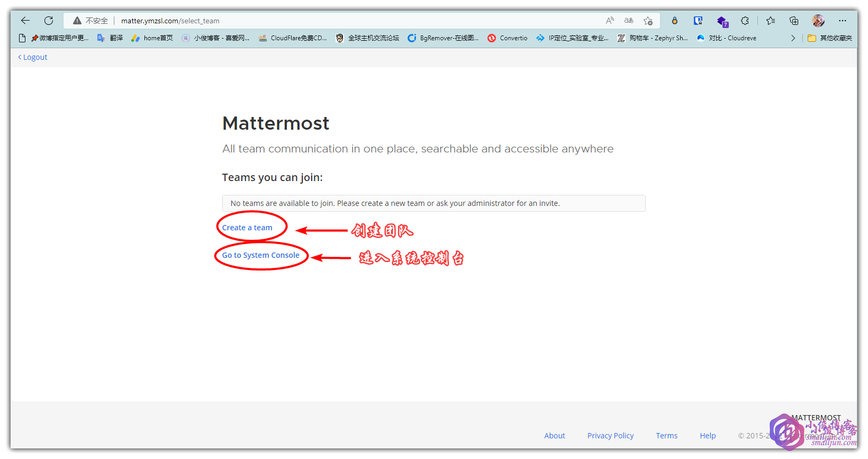Click Go to System Console link
Image resolution: width=868 pixels, height=459 pixels.
click(261, 255)
